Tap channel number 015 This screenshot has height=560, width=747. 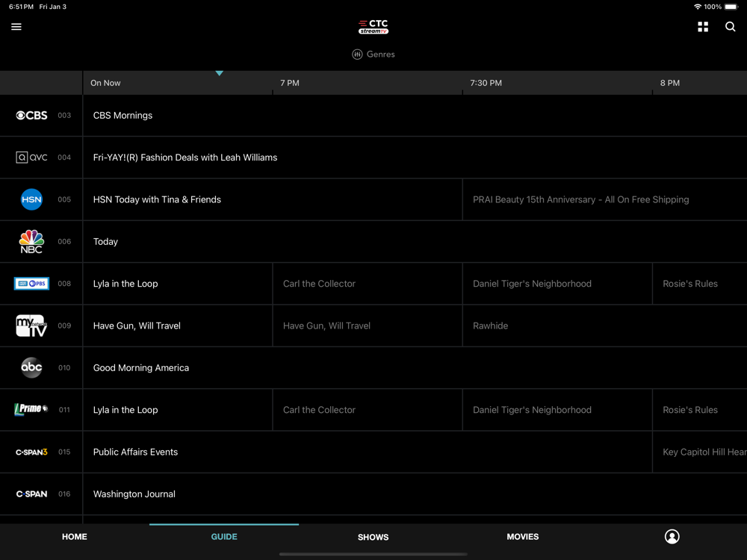tap(64, 452)
